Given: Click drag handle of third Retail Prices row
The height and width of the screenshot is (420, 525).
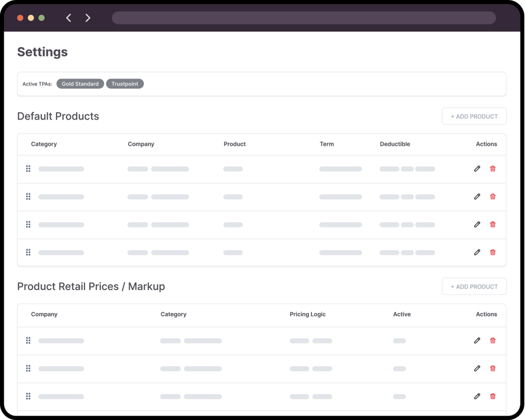Looking at the screenshot, I should point(28,396).
